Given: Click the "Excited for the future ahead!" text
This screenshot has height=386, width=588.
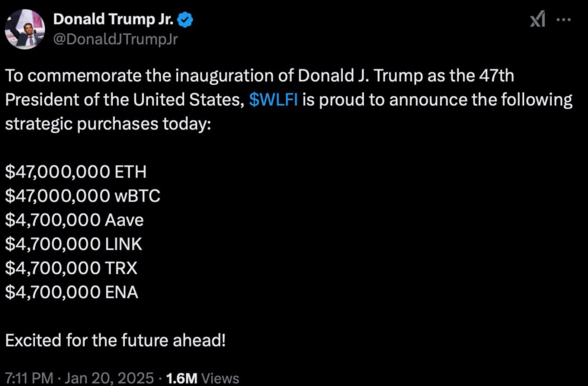Looking at the screenshot, I should pos(115,340).
